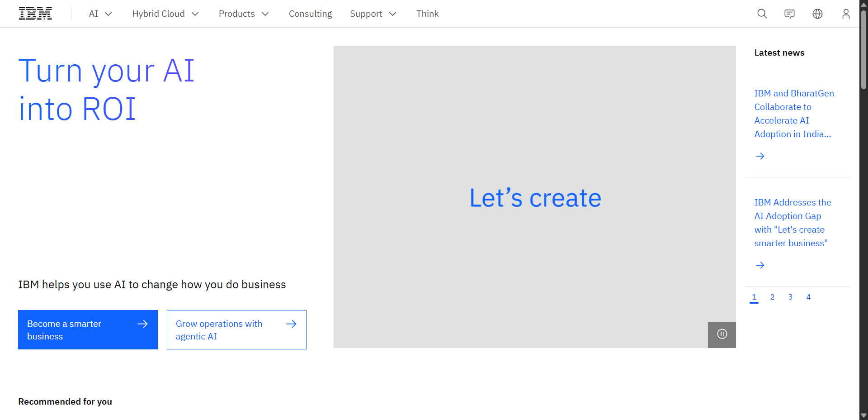Open the Consulting menu item
The image size is (868, 420).
coord(311,14)
